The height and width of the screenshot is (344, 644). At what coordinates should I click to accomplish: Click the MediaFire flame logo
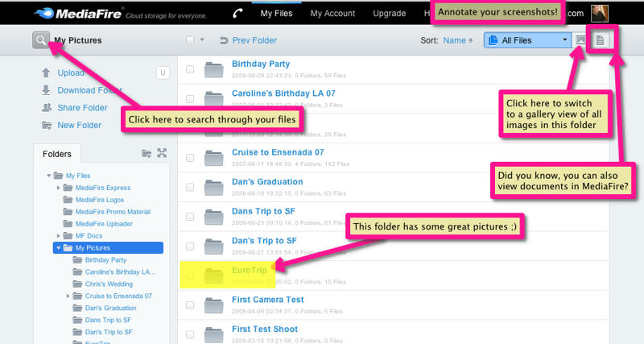pos(44,13)
